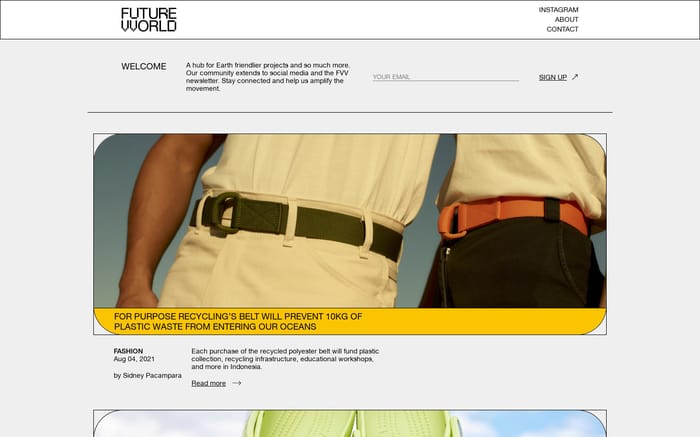Select the Fashion category label
This screenshot has width=700, height=437.
128,351
